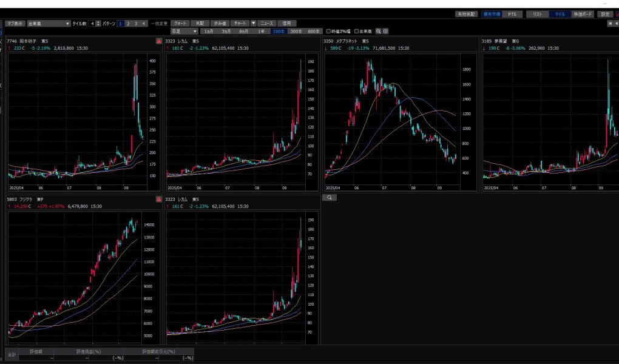Click the 設定 settings button
This screenshot has width=619, height=364.
(605, 13)
